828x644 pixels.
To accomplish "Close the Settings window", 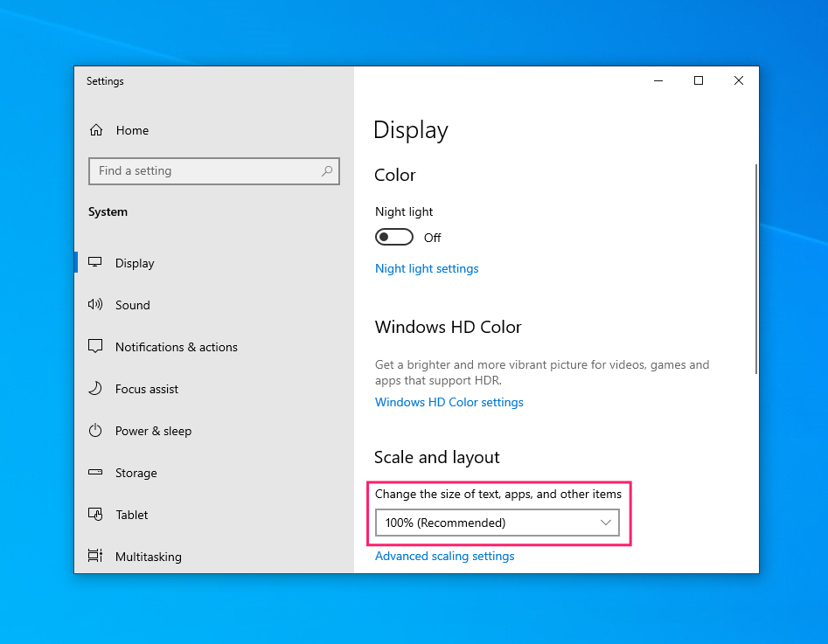I will [x=738, y=80].
